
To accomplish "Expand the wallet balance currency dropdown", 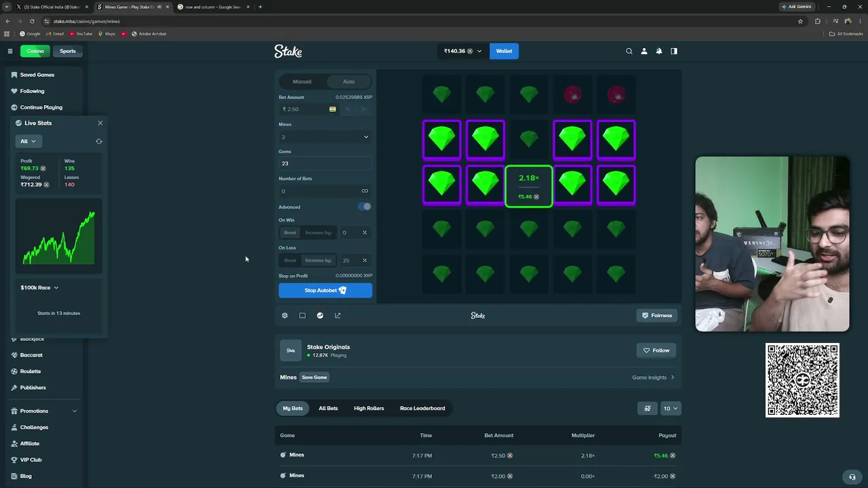I will 463,51.
